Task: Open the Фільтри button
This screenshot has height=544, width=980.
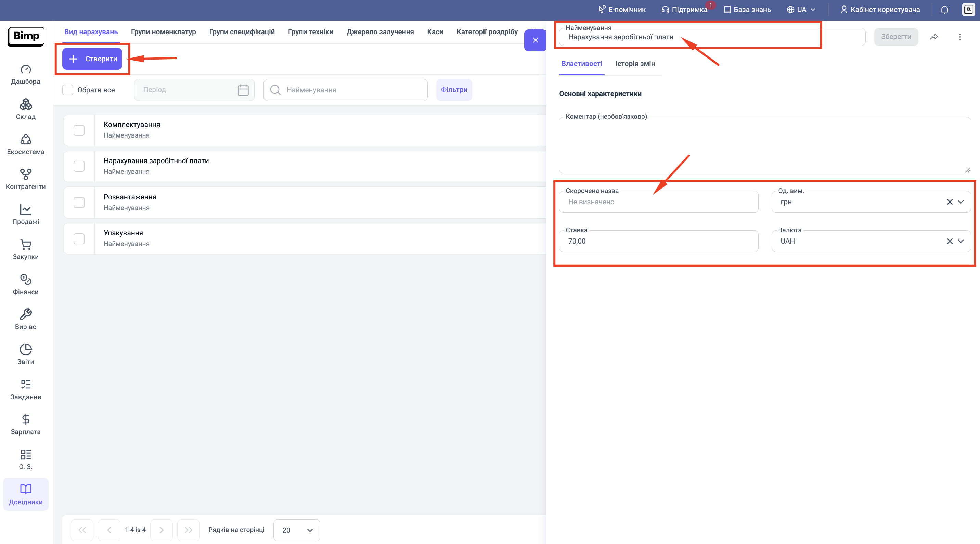Action: (454, 90)
